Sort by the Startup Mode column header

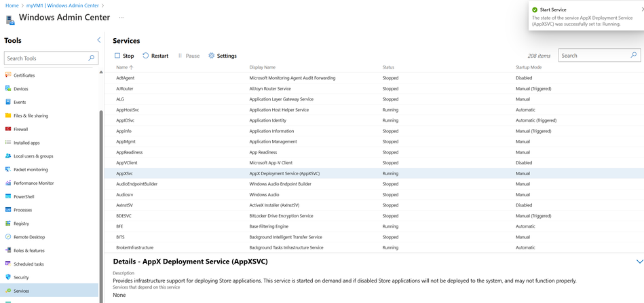[x=529, y=67]
